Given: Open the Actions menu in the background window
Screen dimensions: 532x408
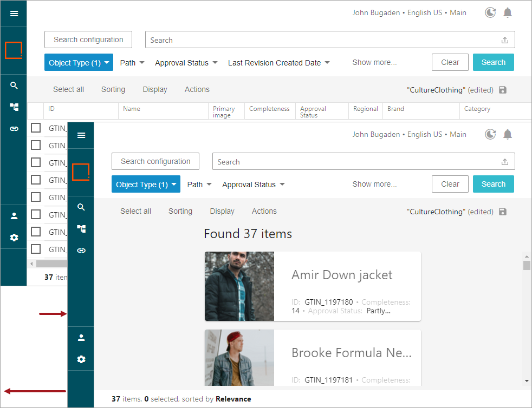Looking at the screenshot, I should 197,89.
